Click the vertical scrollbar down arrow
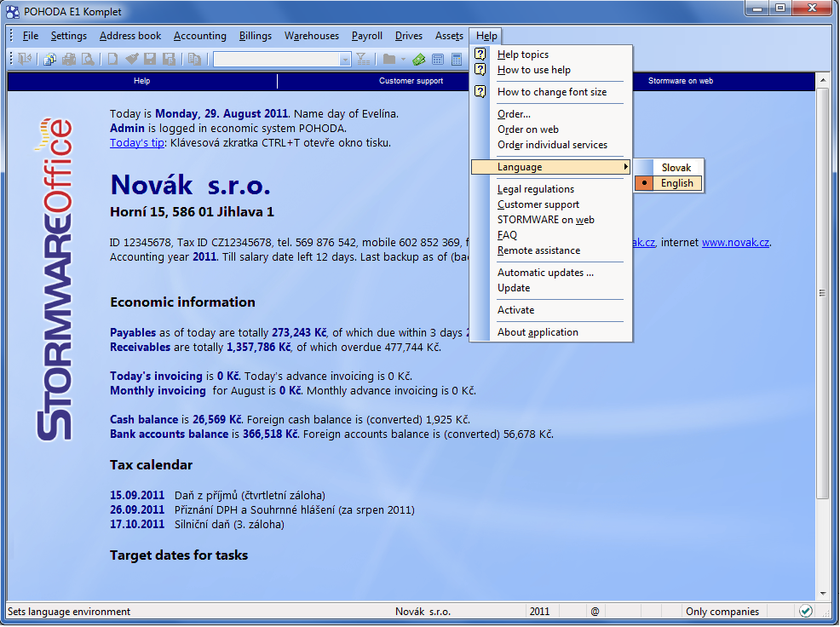The image size is (840, 627). point(822,594)
